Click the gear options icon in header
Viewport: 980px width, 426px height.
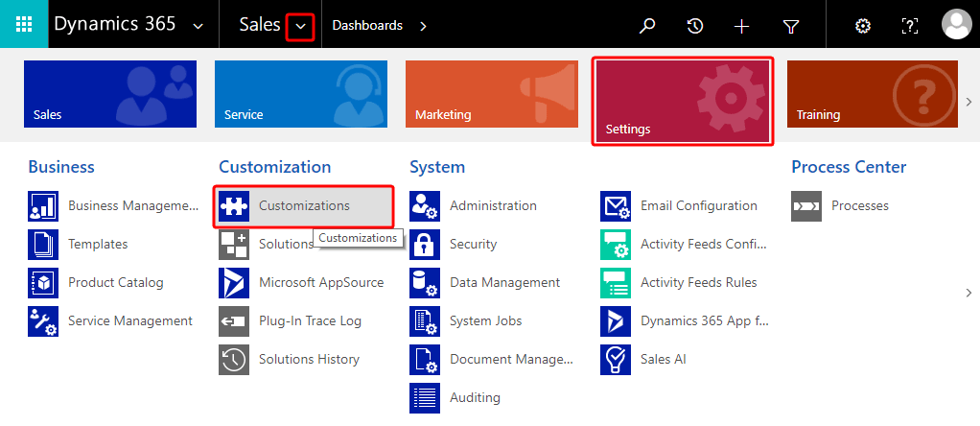pos(862,26)
